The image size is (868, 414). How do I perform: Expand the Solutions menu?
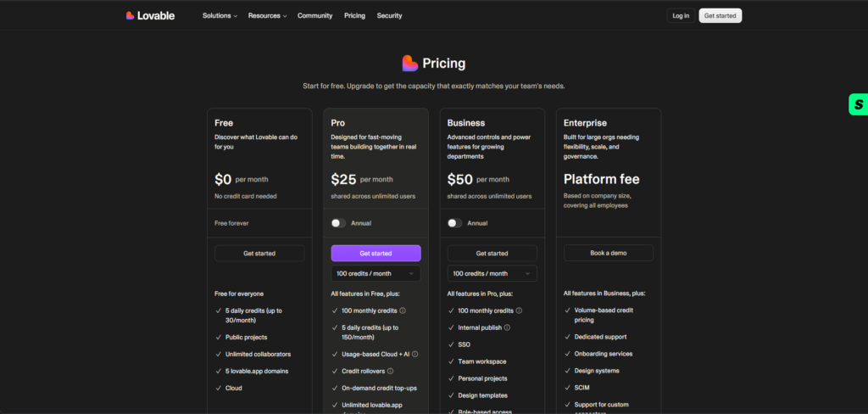pyautogui.click(x=220, y=15)
